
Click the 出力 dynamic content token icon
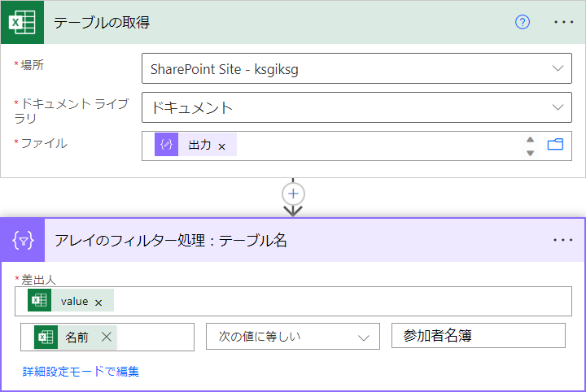[166, 145]
